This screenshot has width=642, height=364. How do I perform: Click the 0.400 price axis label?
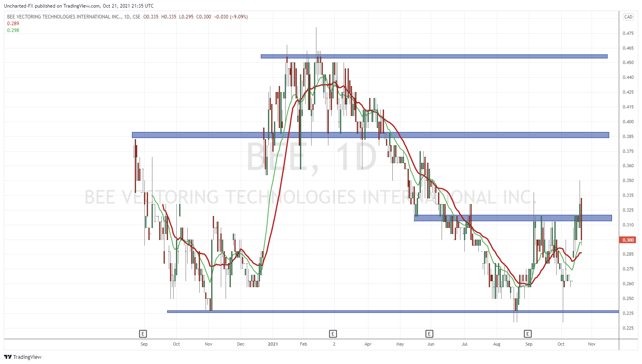[x=628, y=122]
